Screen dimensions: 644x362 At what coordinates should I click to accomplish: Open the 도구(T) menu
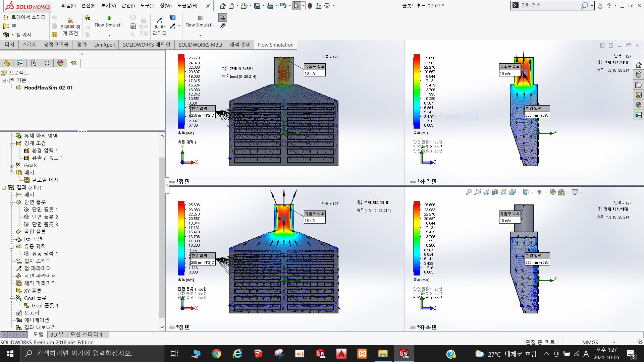tap(147, 6)
